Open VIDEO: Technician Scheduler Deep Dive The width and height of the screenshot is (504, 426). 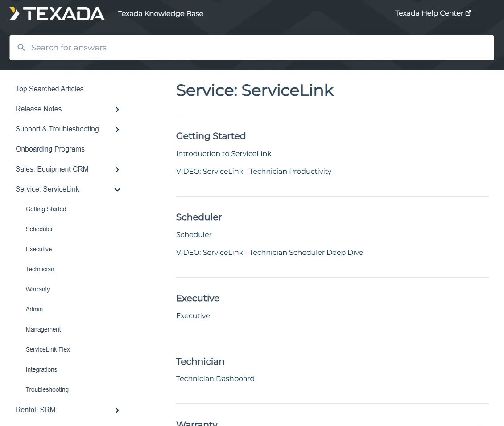coord(269,252)
